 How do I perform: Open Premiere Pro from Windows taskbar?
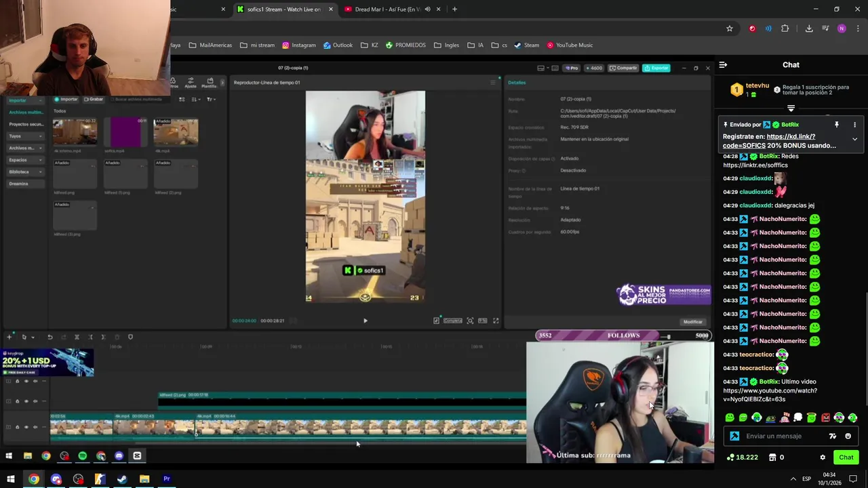[x=166, y=479]
